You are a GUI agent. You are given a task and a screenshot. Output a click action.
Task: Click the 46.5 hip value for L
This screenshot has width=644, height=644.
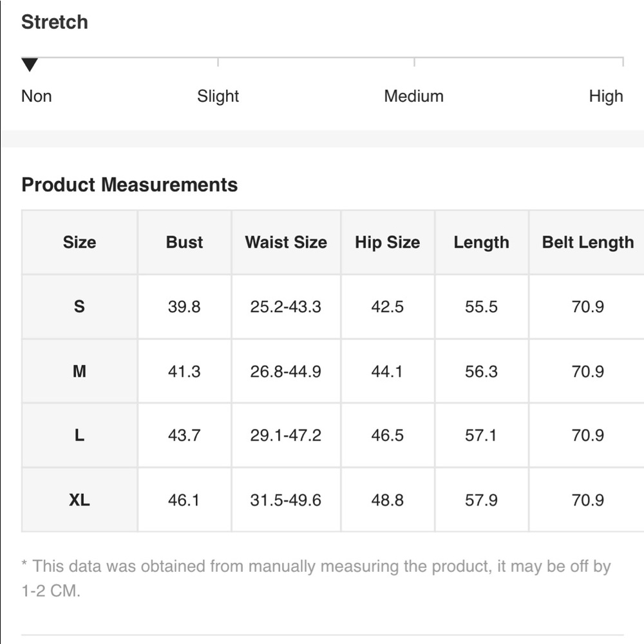click(387, 435)
